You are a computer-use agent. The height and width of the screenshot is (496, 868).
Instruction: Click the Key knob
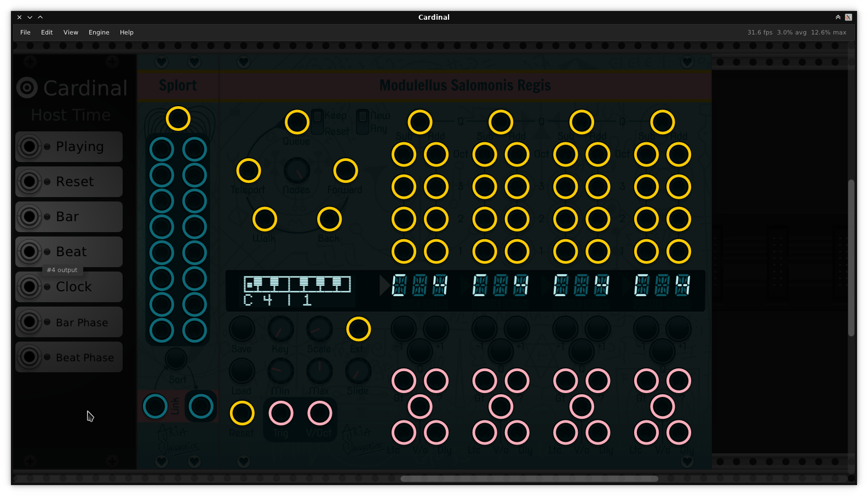pyautogui.click(x=280, y=329)
